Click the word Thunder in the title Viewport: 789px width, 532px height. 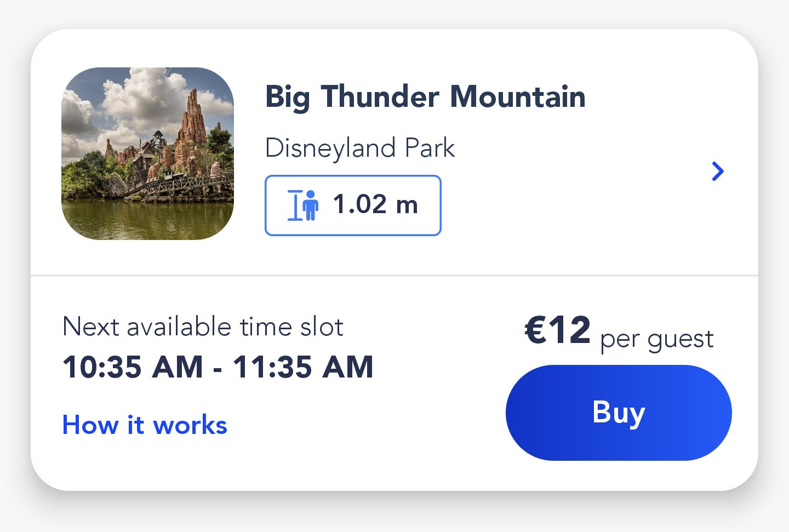tap(380, 97)
